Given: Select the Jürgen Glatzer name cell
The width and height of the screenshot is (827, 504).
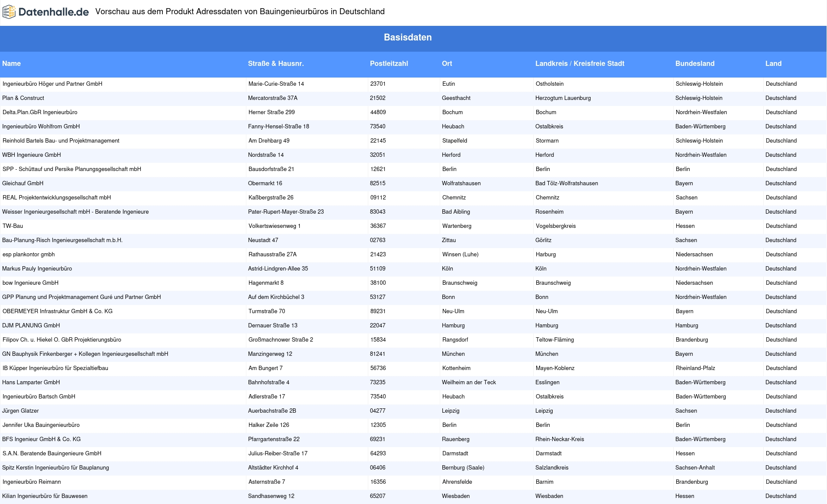Looking at the screenshot, I should tap(21, 411).
